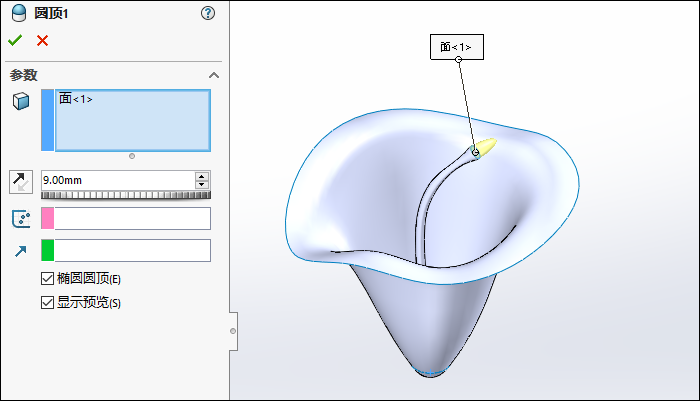Uncheck the 显示预览(S) checkbox

pyautogui.click(x=47, y=302)
